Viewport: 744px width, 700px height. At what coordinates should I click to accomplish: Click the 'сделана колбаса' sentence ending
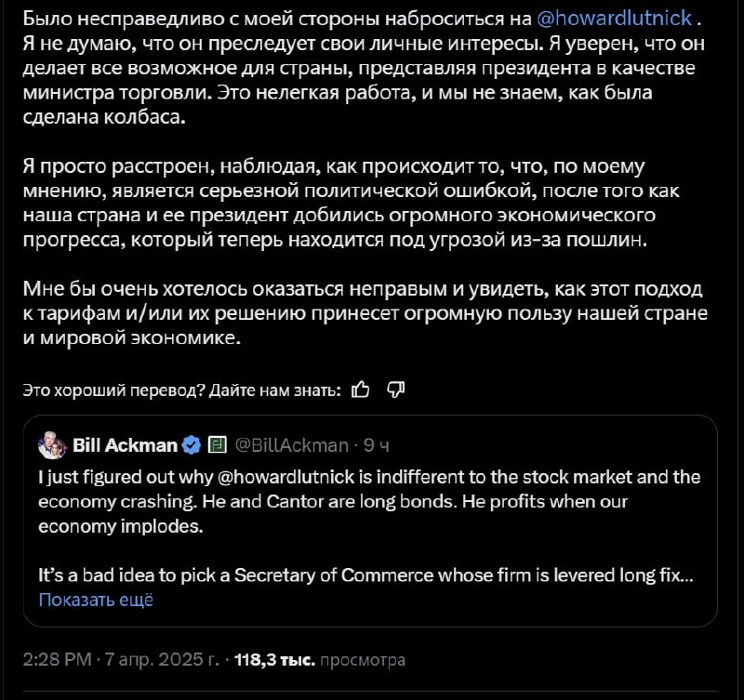[x=104, y=117]
